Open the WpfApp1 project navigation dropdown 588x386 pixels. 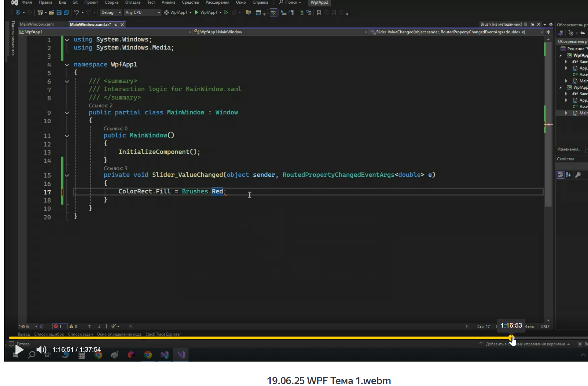pos(105,32)
